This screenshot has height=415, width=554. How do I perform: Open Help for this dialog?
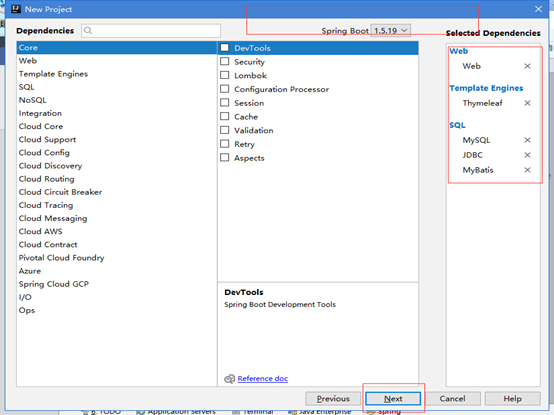(x=512, y=399)
